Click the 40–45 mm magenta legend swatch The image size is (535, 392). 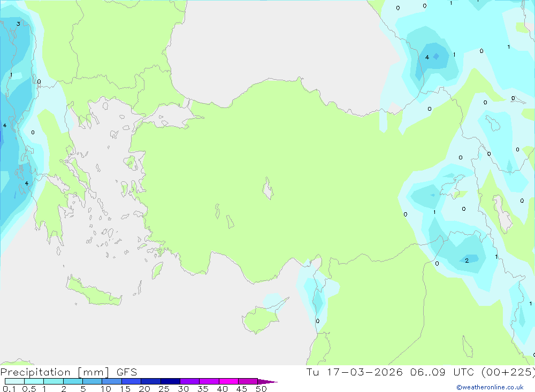coord(228,381)
